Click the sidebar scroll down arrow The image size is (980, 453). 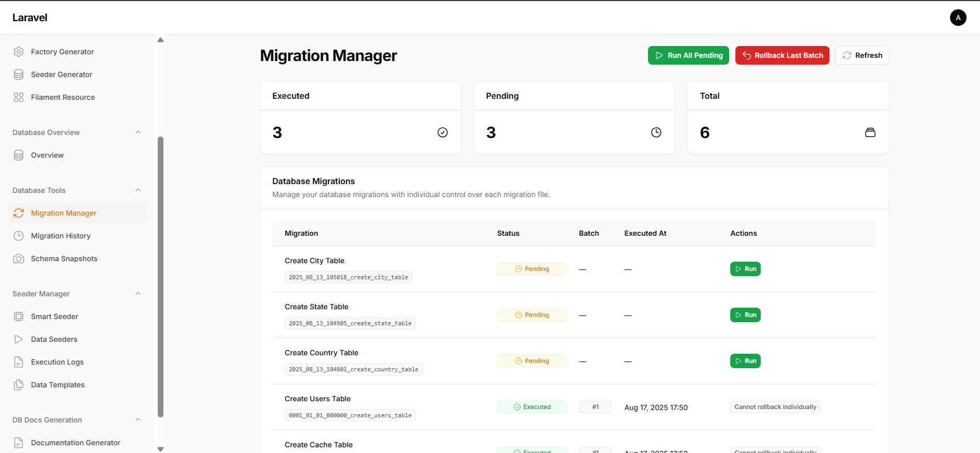tap(160, 449)
